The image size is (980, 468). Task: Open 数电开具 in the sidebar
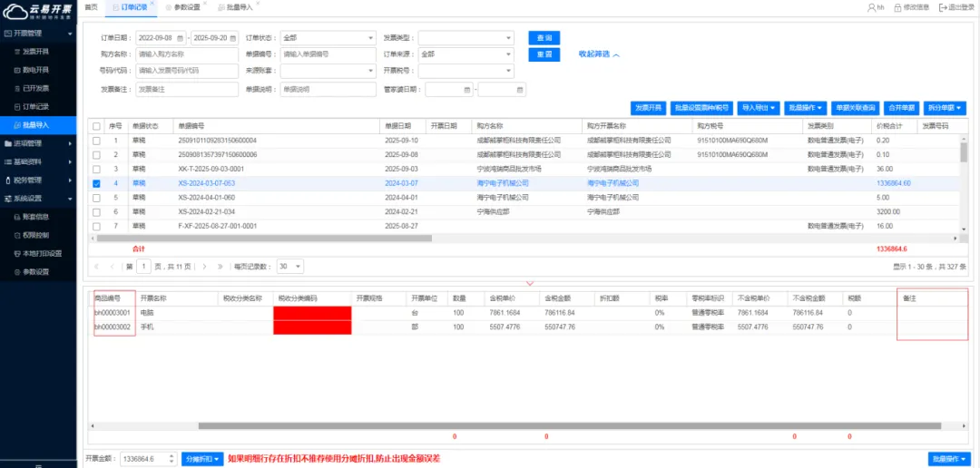coord(35,70)
